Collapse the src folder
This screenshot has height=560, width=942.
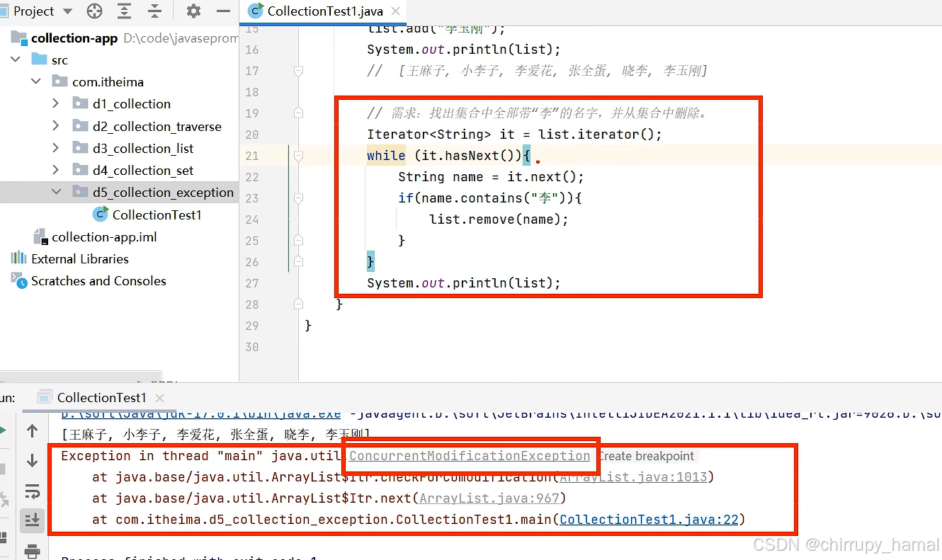[16, 60]
